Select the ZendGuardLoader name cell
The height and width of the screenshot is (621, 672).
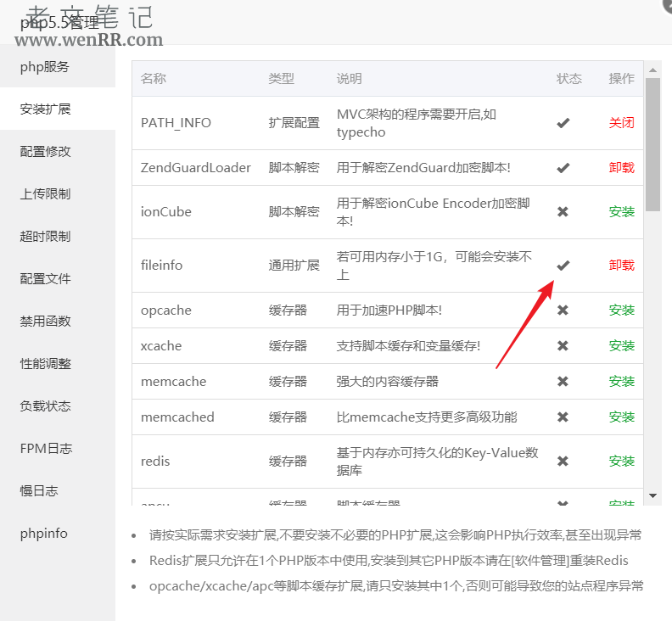(x=195, y=168)
